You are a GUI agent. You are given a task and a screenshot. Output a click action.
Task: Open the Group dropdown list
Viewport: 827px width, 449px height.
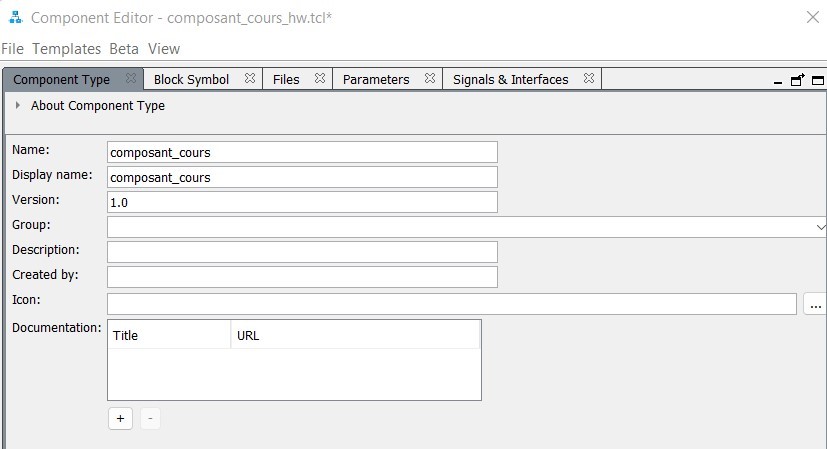coord(820,227)
